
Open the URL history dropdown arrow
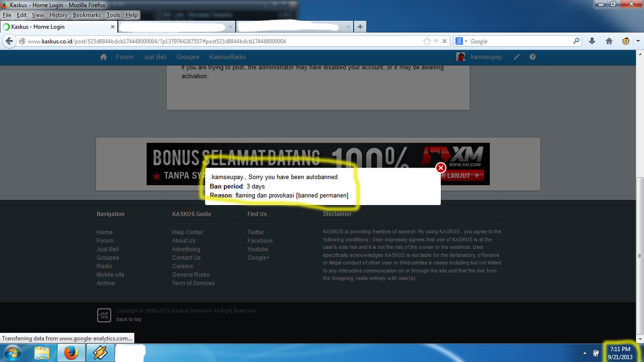tap(436, 41)
